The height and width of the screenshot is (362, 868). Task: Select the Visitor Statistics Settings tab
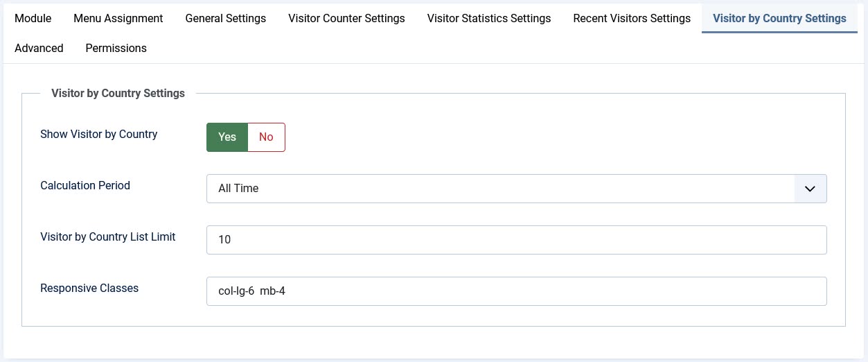489,19
